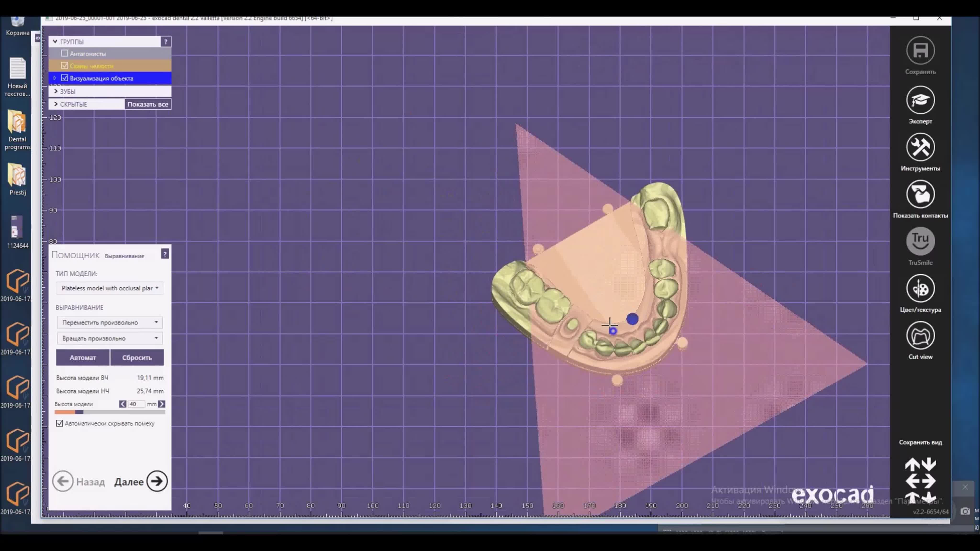Toggle Автоматически скрывать помеху checkbox

click(59, 423)
